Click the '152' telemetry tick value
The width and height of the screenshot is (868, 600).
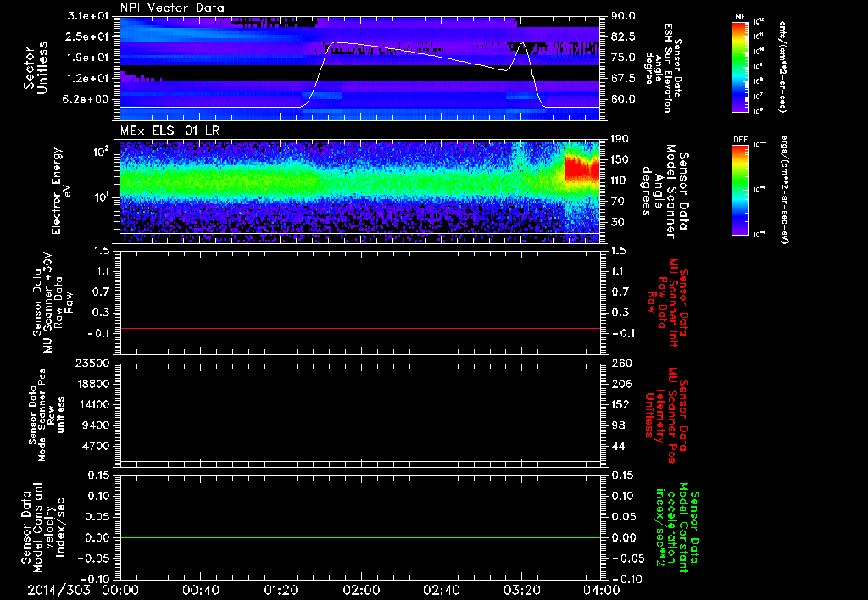point(620,404)
